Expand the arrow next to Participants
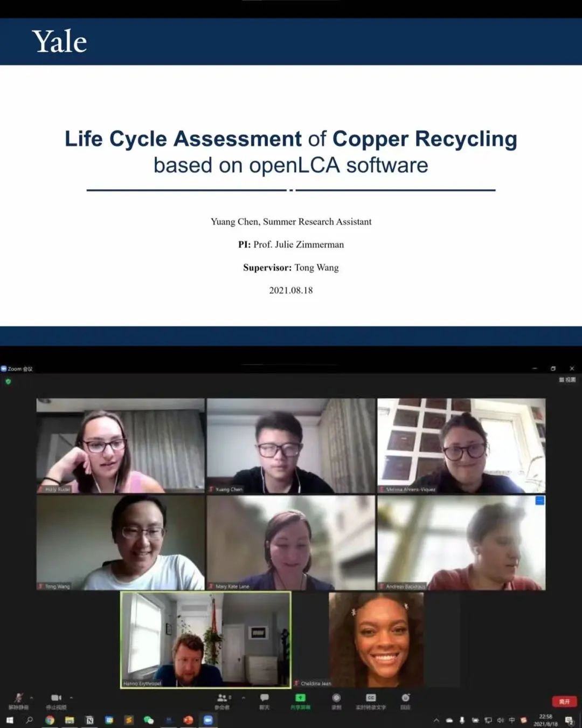 pos(244,698)
